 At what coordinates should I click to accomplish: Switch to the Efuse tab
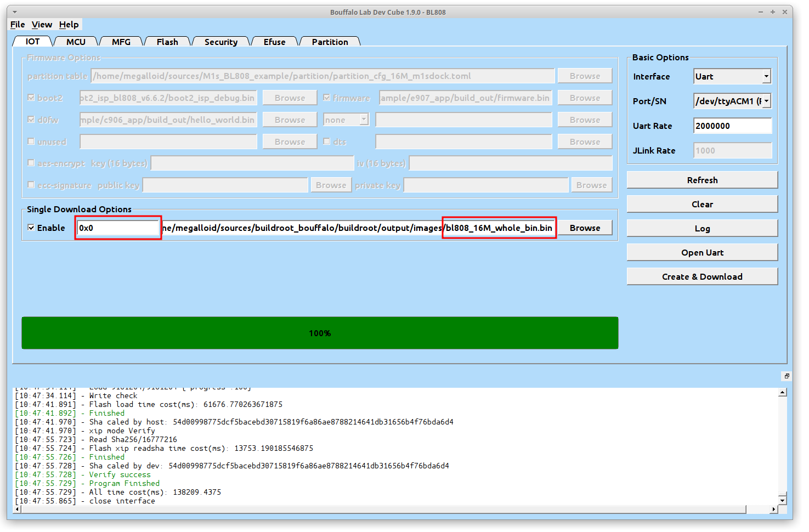274,42
